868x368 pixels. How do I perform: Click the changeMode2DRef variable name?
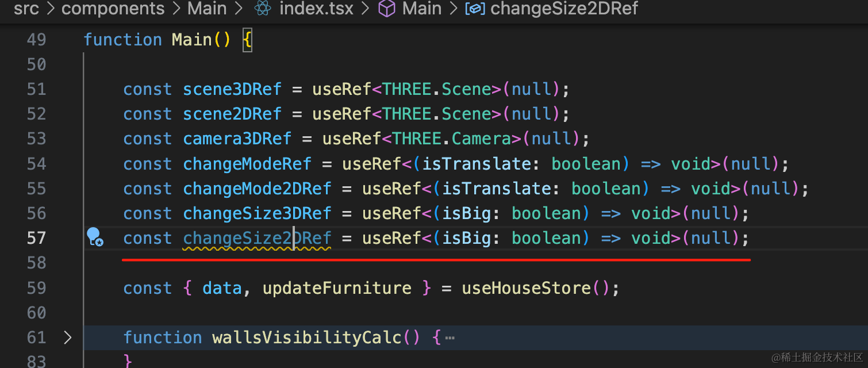pos(257,189)
